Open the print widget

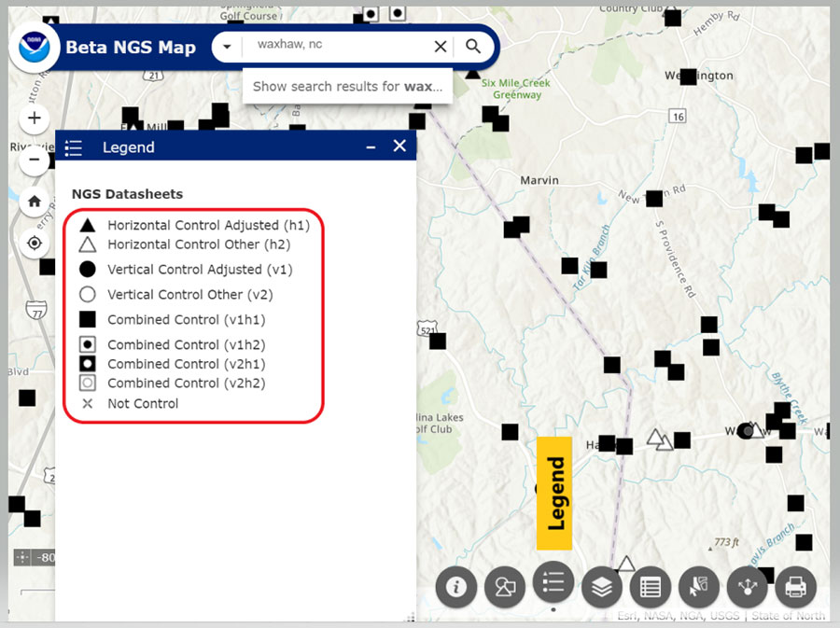(795, 587)
